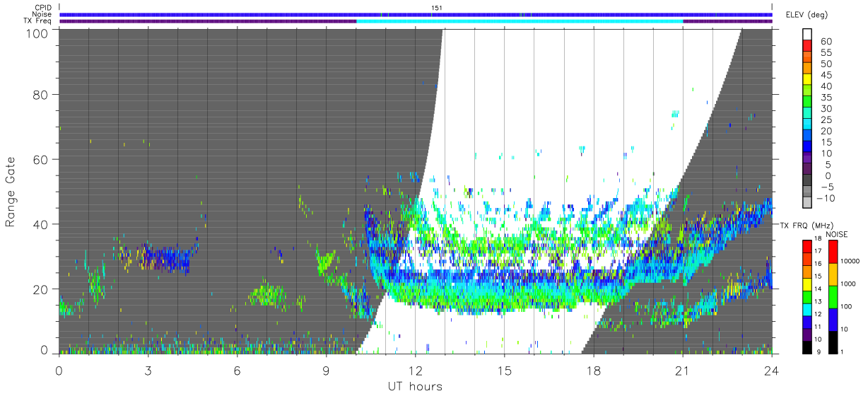868x401 pixels.
Task: Click the '40' tick on the Range Gate axis
Action: tap(40, 224)
